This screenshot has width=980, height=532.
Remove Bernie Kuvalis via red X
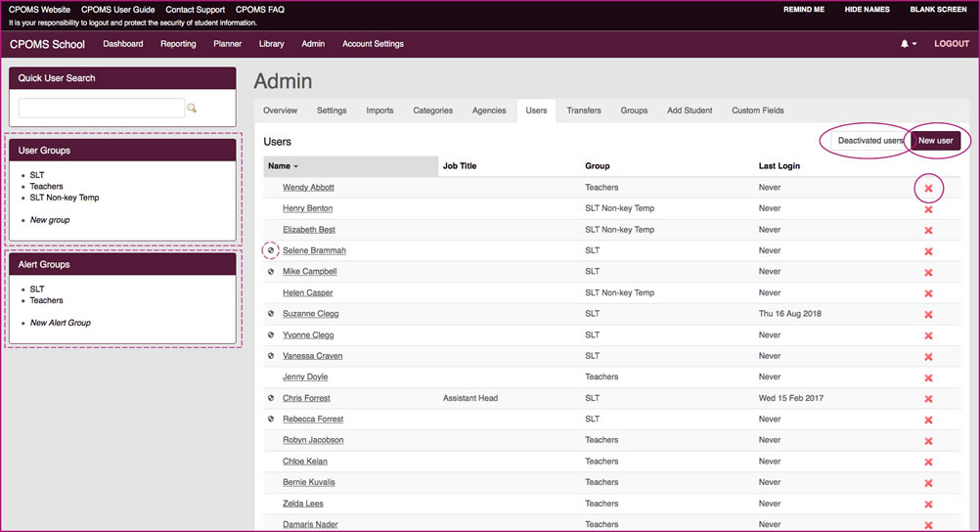[928, 482]
